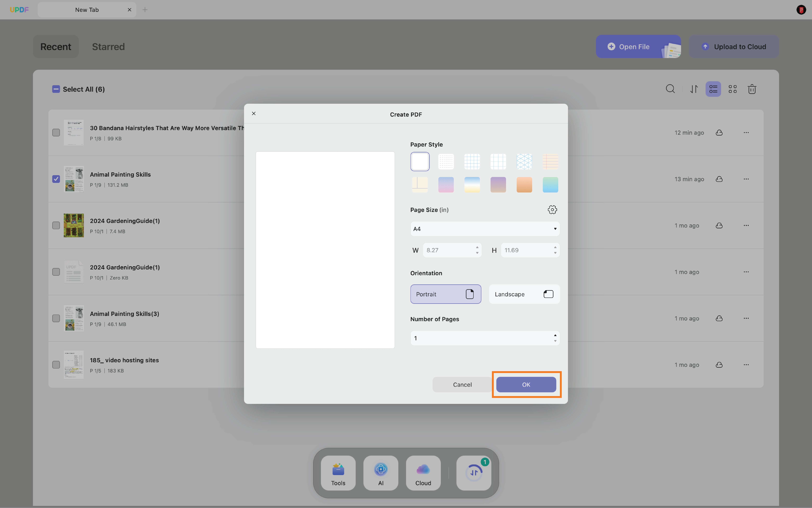This screenshot has height=508, width=812.
Task: Open the Cloud dock item
Action: point(423,473)
